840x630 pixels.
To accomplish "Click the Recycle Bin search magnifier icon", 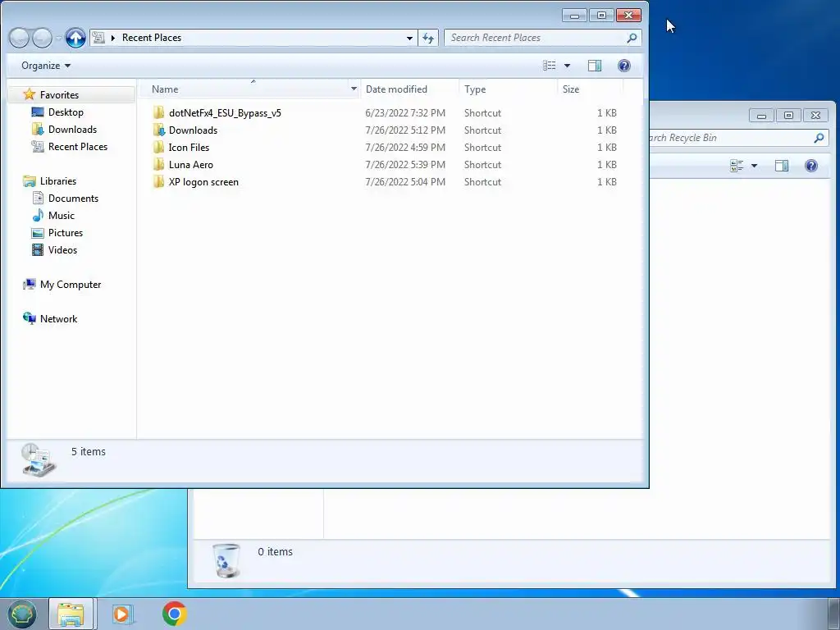I will coord(819,138).
